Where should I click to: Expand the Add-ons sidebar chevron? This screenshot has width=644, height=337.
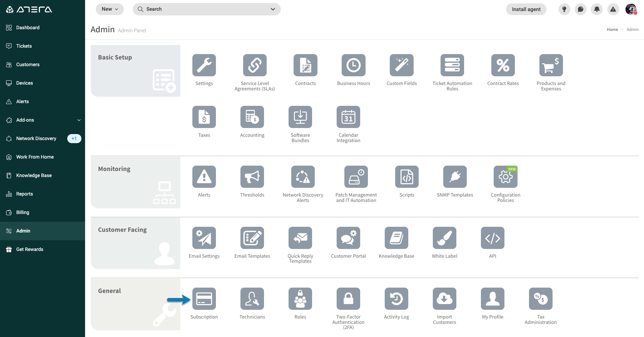(79, 120)
